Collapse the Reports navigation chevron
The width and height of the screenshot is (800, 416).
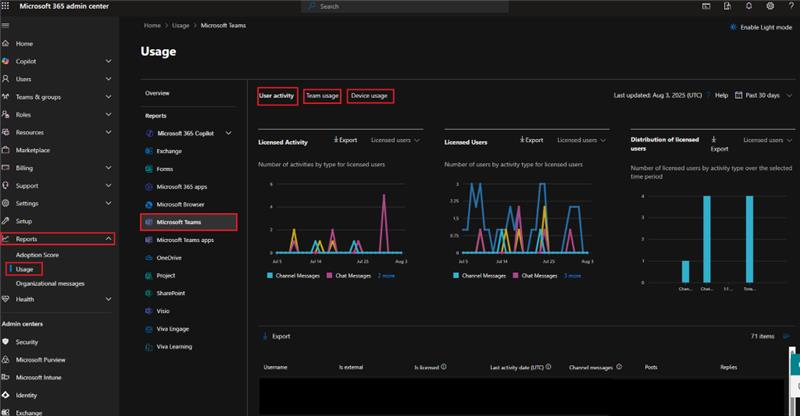coord(108,238)
